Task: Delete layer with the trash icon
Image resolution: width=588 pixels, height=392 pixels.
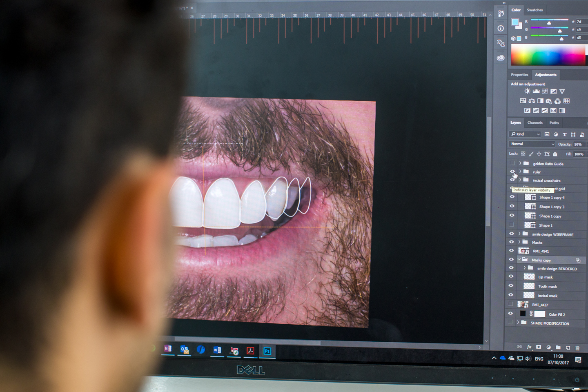Action: coord(577,348)
